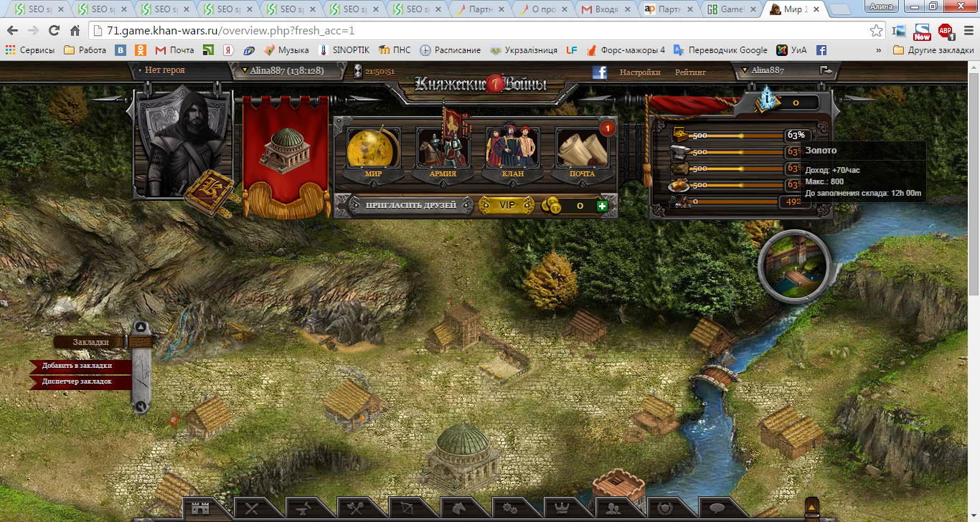Expand the Alina887 (138:128) castle dropdown
This screenshot has height=522, width=980.
[x=283, y=70]
